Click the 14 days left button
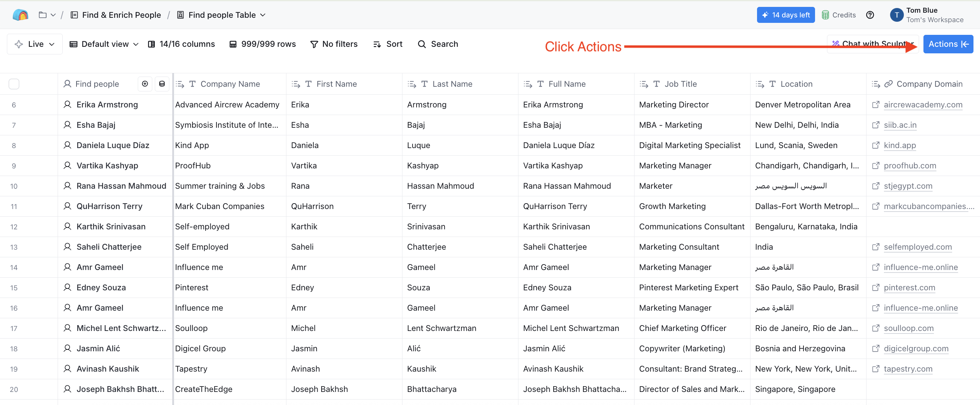 786,15
